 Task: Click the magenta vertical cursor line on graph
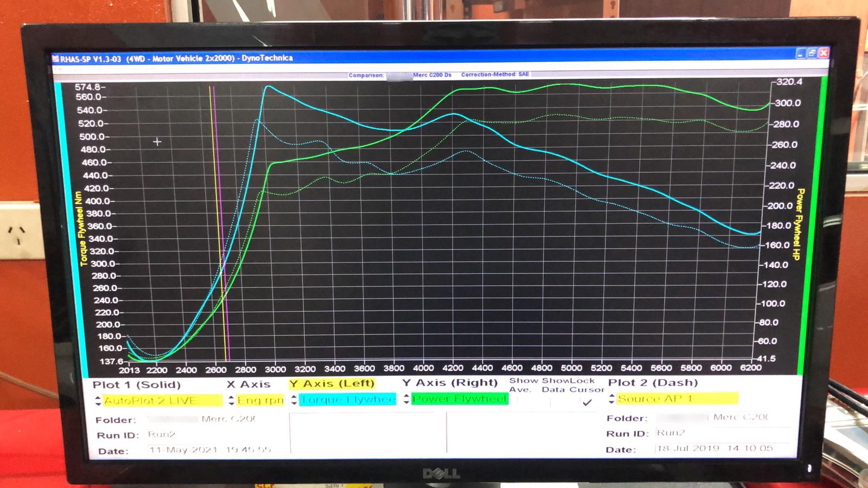point(221,222)
